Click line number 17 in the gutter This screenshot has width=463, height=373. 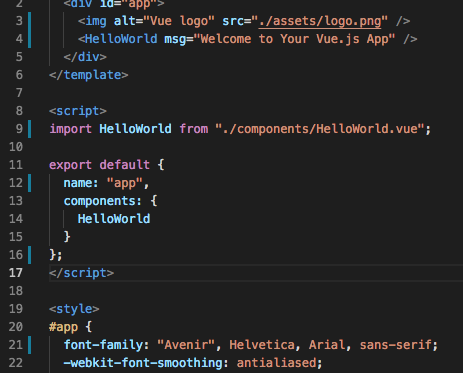(16, 273)
